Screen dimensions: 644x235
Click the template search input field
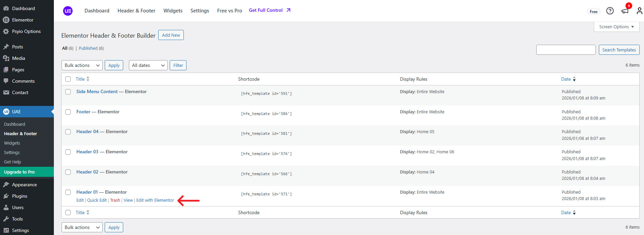[566, 50]
